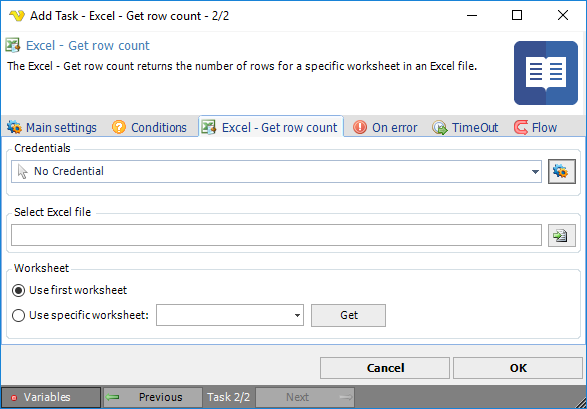Open the Excel - Get row count tab
The height and width of the screenshot is (409, 587).
coord(271,127)
